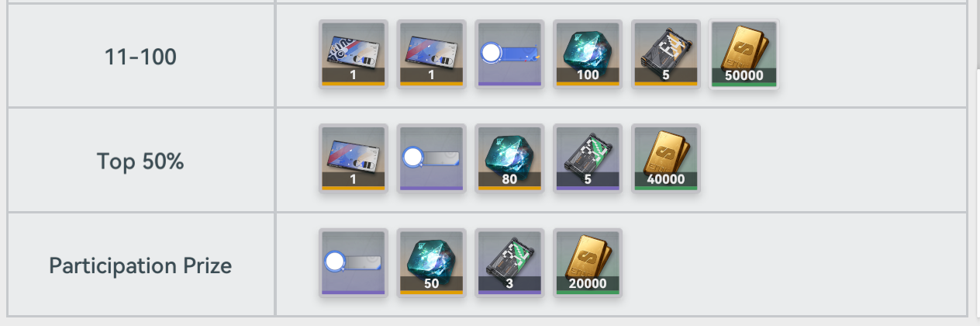This screenshot has width=980, height=326.
Task: Click the empty rewards cell above 11-100 row
Action: click(622, 2)
